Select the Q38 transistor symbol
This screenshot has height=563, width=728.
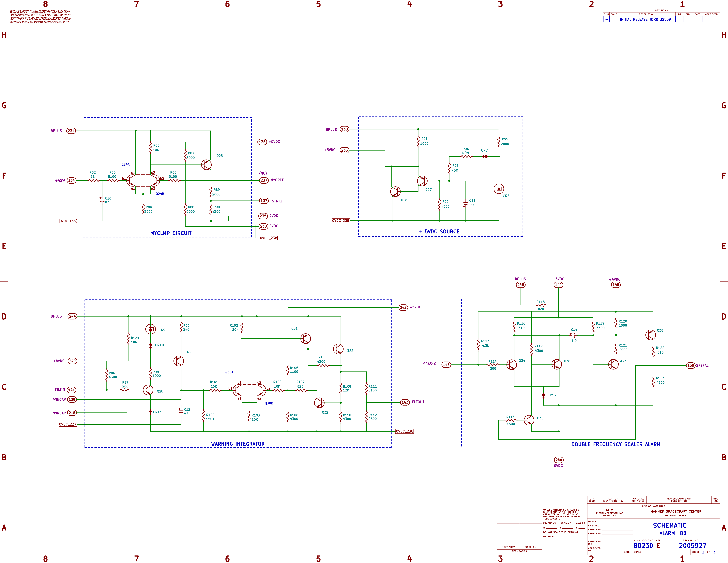coord(651,335)
